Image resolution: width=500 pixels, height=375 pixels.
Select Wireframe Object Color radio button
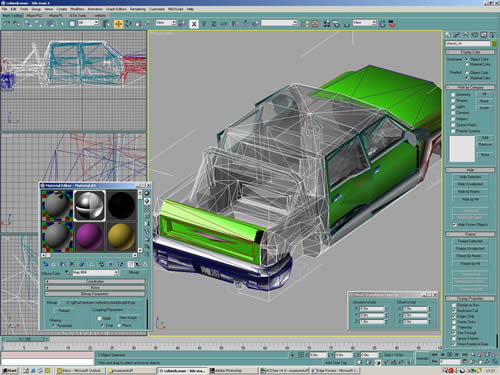467,59
